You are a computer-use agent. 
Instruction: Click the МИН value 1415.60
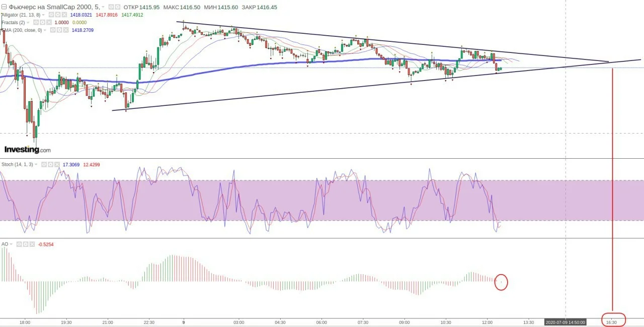coord(228,8)
